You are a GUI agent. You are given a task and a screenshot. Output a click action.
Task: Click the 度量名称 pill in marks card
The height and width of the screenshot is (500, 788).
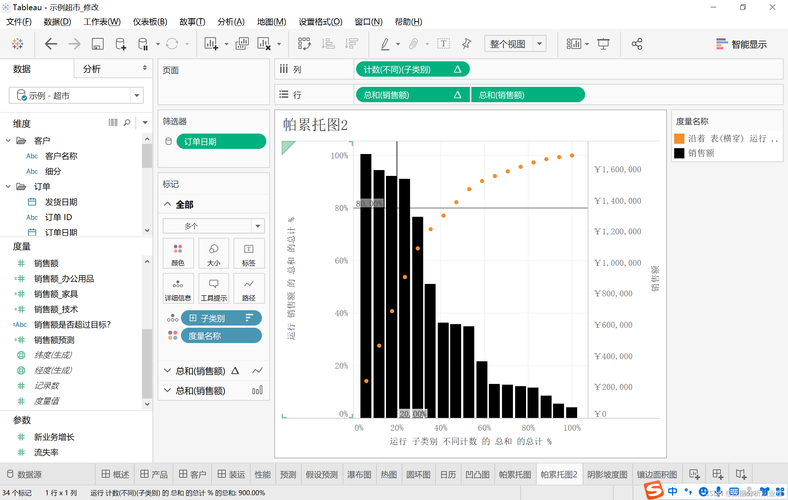coord(221,336)
